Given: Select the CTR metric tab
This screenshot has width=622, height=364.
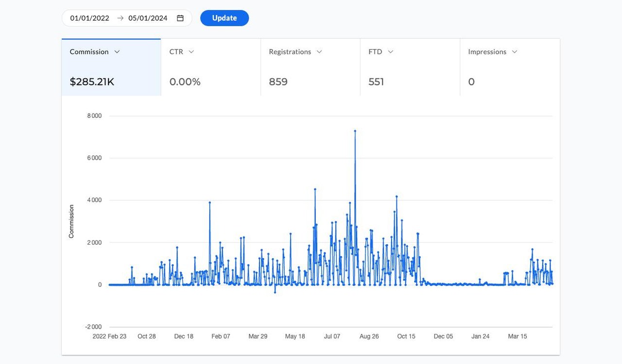Looking at the screenshot, I should [211, 67].
